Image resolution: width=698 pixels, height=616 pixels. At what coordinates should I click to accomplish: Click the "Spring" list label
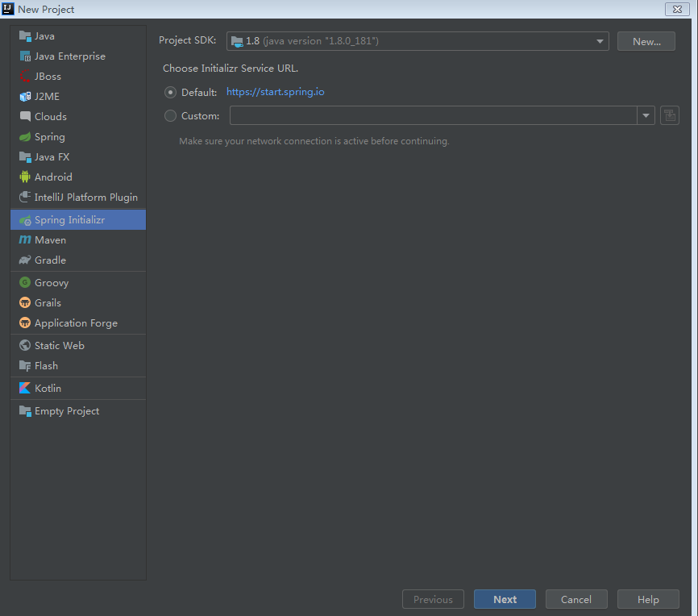pos(50,137)
